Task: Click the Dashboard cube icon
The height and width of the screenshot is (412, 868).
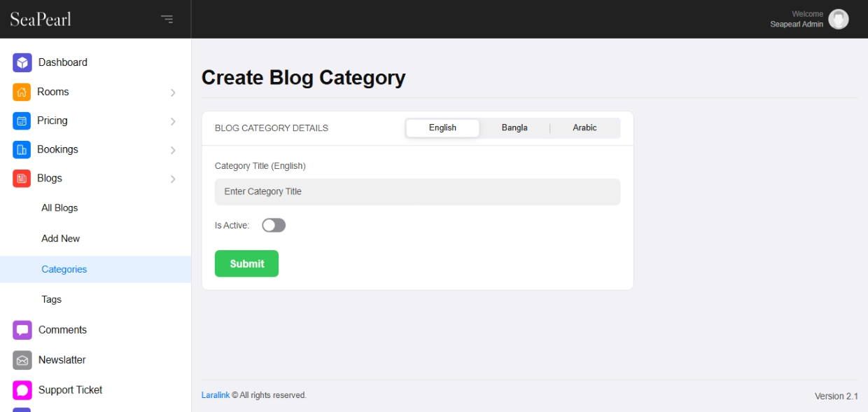Action: [22, 62]
